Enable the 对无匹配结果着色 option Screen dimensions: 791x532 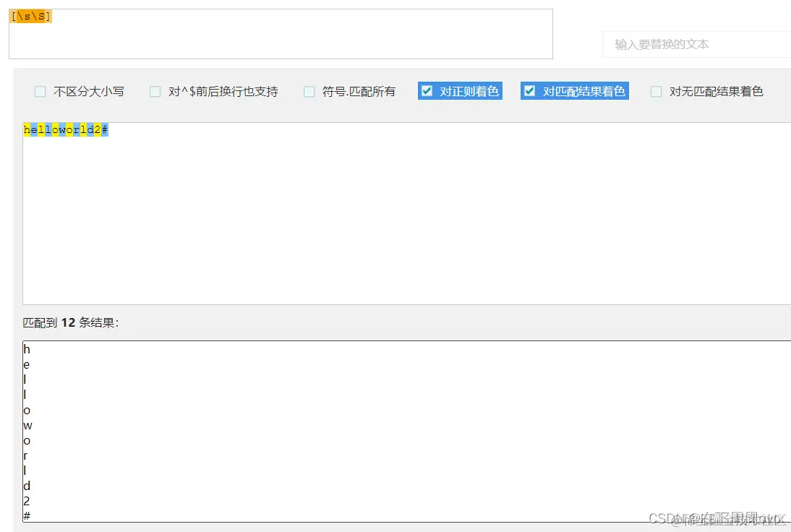tap(655, 91)
